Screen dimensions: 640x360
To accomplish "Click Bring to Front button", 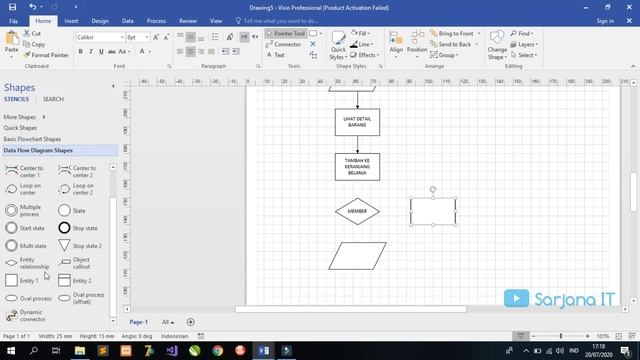I will 452,33.
